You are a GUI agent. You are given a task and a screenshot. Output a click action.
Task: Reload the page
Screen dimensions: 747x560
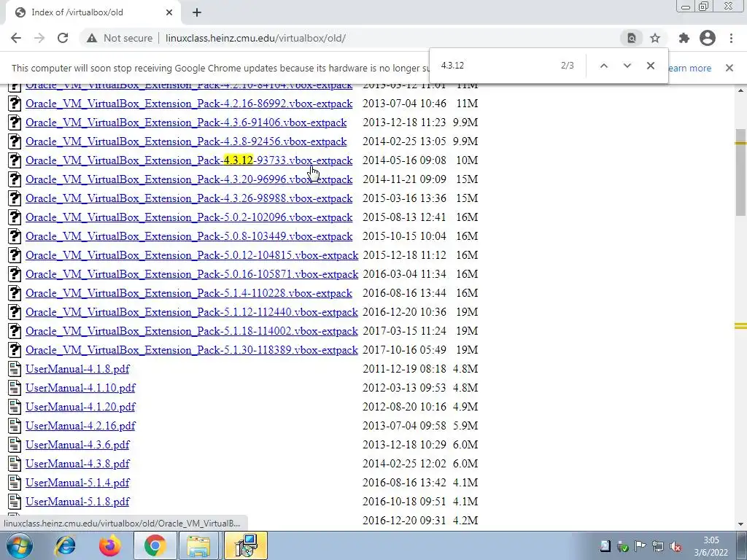pos(63,38)
